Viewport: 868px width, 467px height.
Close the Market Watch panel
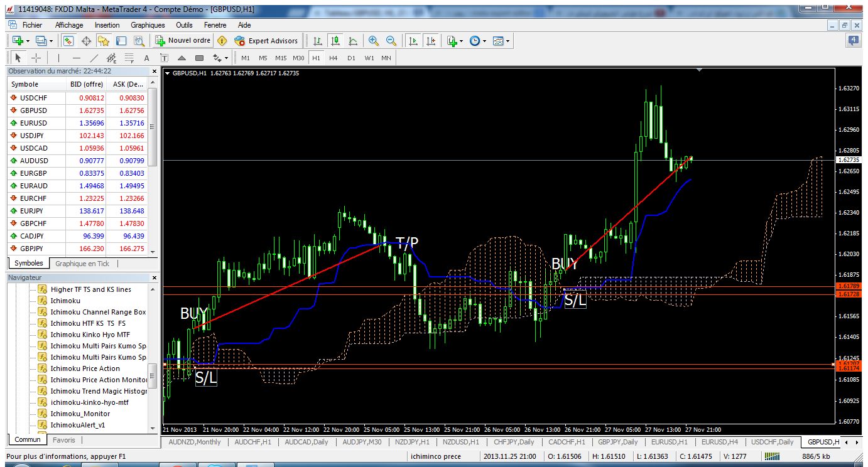[155, 71]
